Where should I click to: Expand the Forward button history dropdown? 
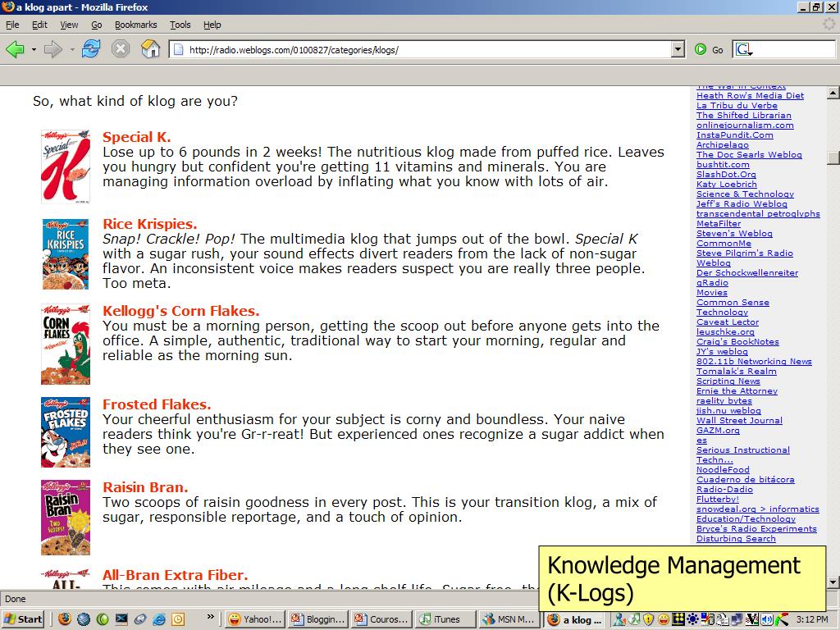[x=72, y=50]
